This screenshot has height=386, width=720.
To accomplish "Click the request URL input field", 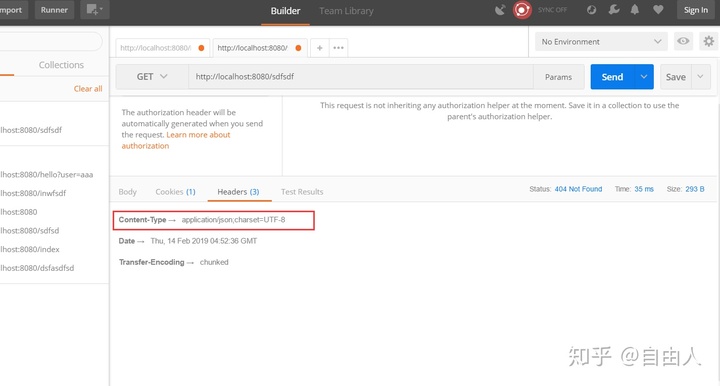I will point(361,77).
